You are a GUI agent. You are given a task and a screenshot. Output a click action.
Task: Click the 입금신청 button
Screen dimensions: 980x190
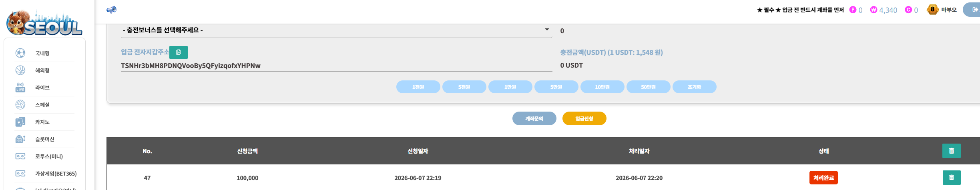[584, 118]
